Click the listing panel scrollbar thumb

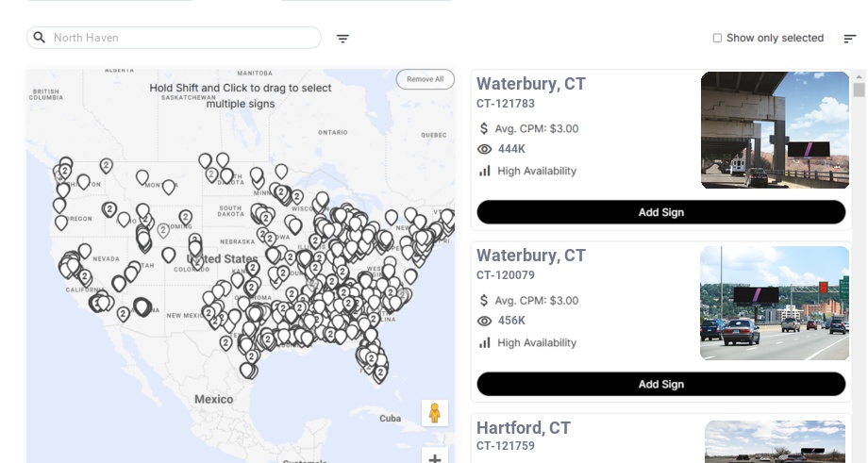point(859,90)
